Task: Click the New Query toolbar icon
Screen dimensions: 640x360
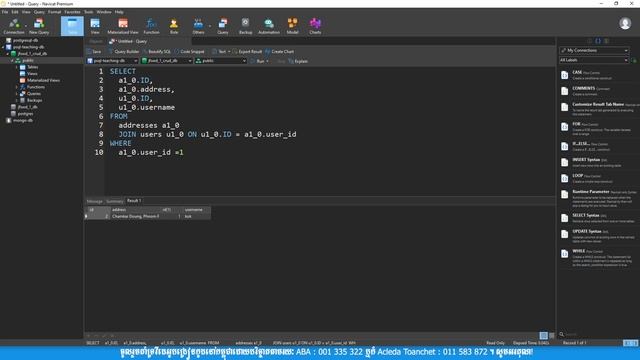Action: (39, 26)
